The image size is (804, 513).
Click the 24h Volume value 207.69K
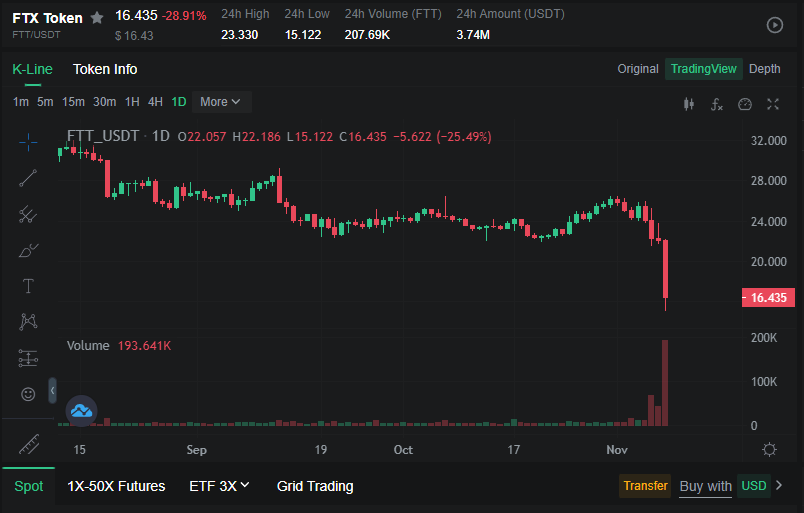[367, 35]
